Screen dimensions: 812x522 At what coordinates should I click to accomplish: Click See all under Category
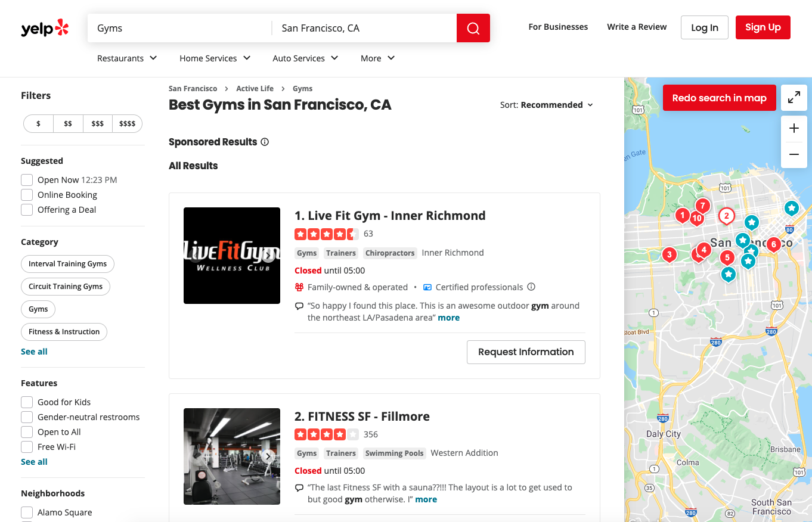tap(34, 351)
